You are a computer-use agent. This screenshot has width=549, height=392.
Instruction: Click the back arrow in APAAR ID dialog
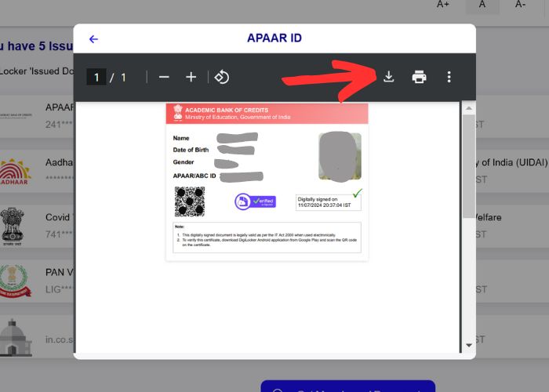click(93, 39)
